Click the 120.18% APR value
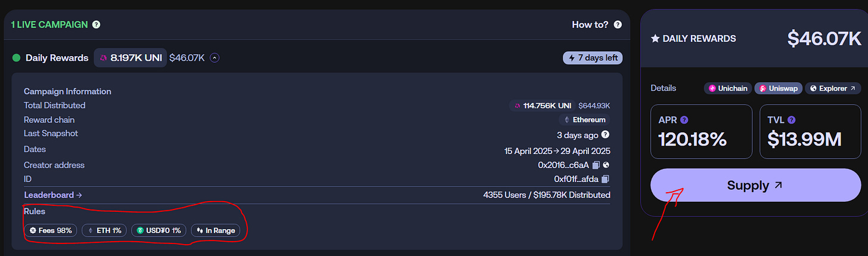 (692, 140)
